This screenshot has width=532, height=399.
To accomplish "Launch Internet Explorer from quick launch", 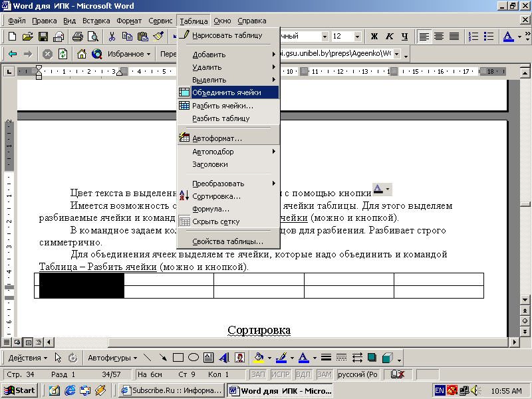I will (70, 390).
